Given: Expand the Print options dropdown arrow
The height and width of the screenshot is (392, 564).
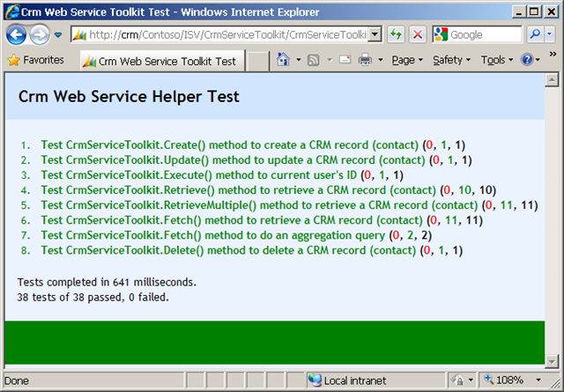Looking at the screenshot, I should (380, 60).
